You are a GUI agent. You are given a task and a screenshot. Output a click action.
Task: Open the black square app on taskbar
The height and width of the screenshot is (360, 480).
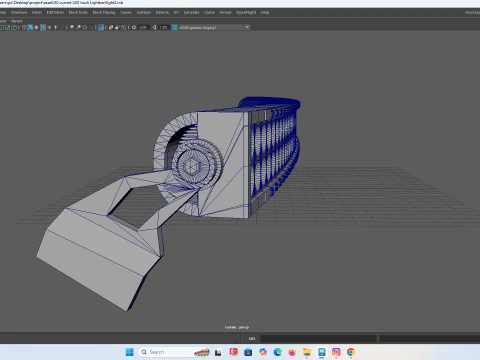[x=218, y=352]
